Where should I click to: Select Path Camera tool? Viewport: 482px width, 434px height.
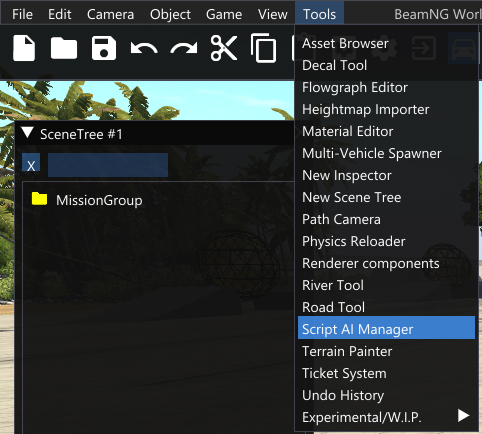click(x=386, y=219)
